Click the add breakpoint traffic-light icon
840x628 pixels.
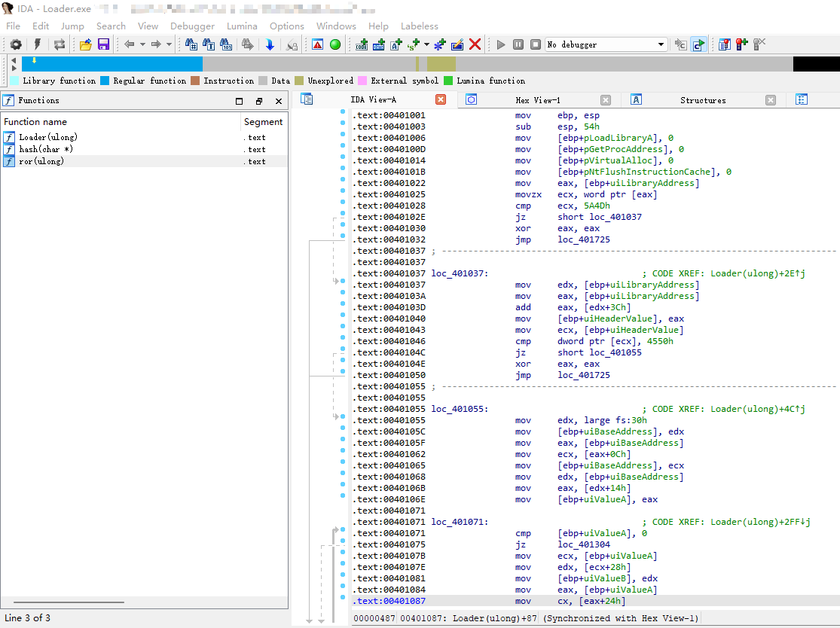click(x=742, y=44)
